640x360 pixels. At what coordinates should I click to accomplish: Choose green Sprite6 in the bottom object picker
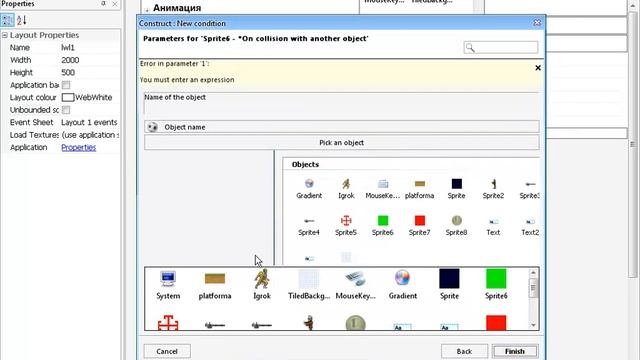click(x=496, y=285)
